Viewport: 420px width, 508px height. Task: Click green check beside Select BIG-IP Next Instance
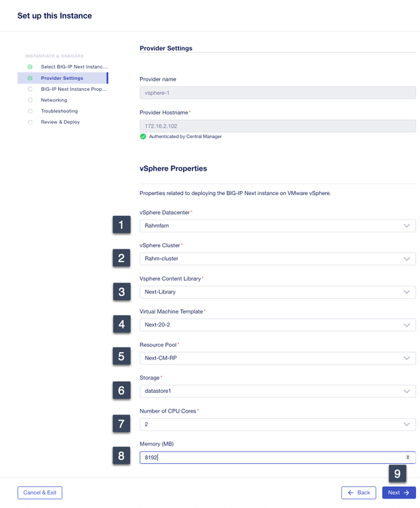coord(30,67)
